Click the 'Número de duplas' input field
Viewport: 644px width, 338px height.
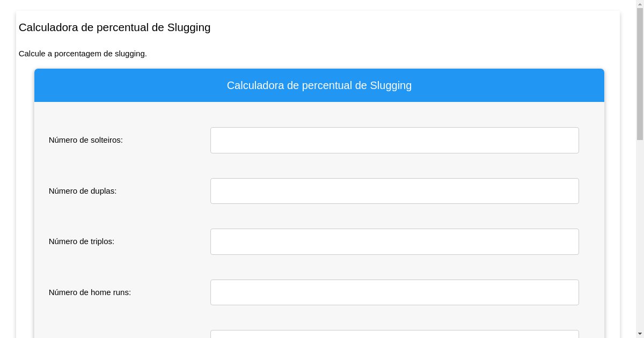click(394, 190)
